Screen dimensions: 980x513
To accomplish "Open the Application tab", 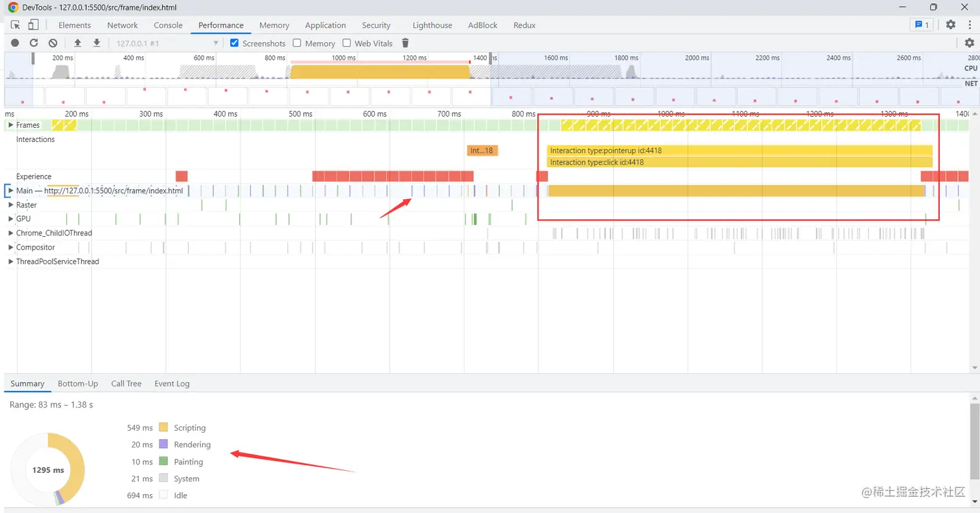I will [x=325, y=25].
